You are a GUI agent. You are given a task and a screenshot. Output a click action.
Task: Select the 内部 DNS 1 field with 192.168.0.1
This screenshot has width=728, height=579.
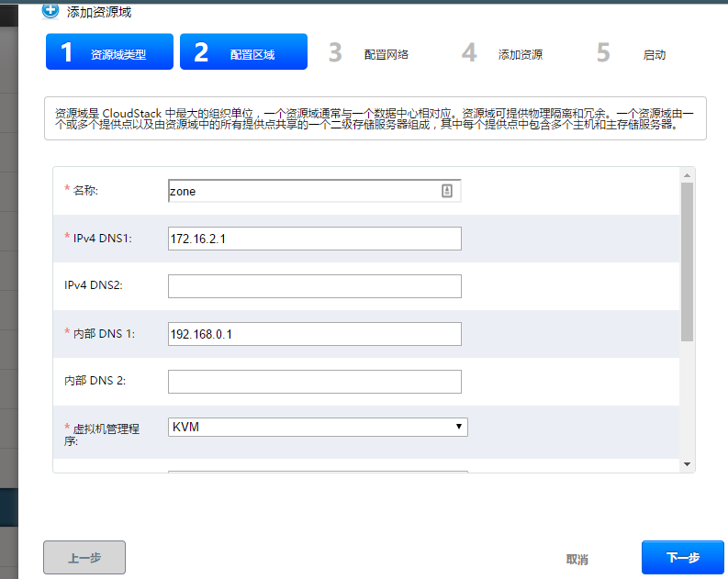coord(314,334)
